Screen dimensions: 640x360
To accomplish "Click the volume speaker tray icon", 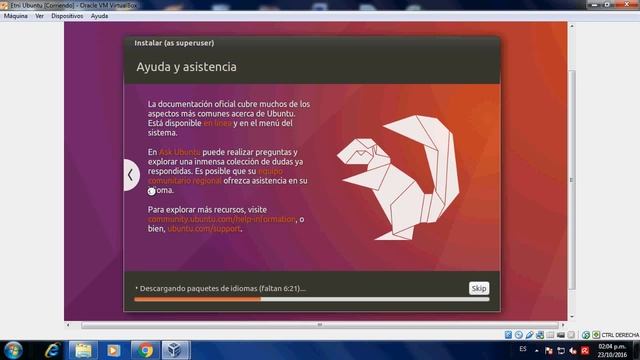I will coord(573,351).
